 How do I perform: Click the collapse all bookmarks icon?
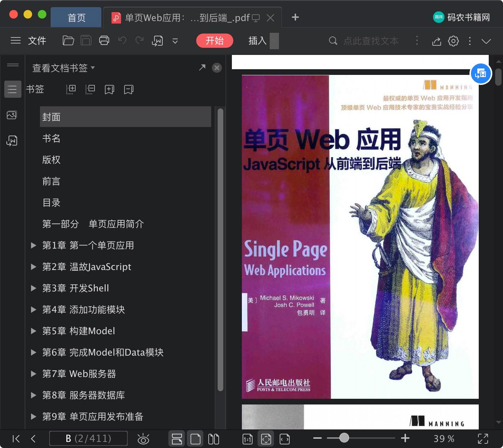click(x=90, y=89)
